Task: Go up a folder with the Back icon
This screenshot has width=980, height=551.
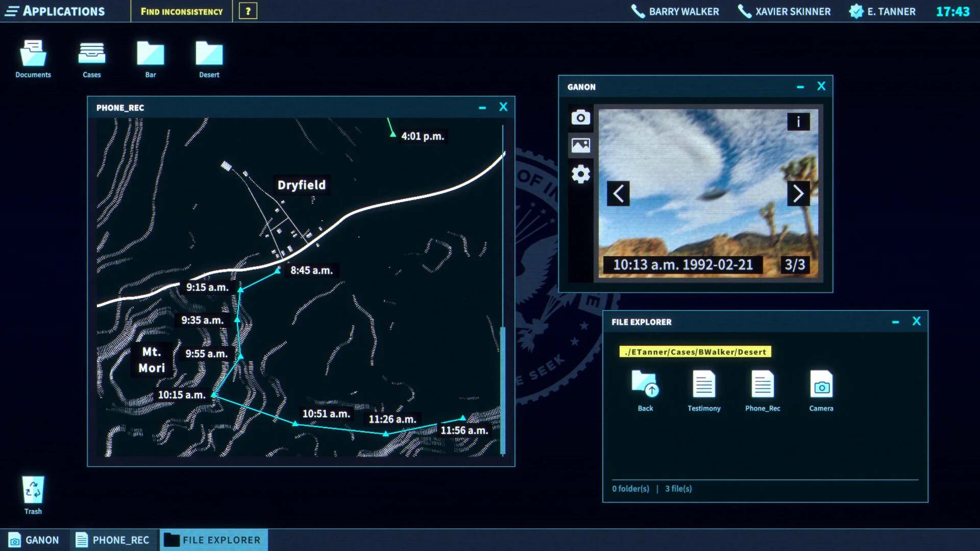Action: click(x=645, y=388)
